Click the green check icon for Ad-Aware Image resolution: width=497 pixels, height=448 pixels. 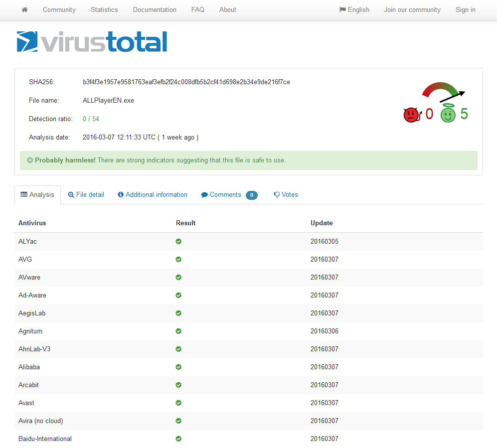(178, 296)
